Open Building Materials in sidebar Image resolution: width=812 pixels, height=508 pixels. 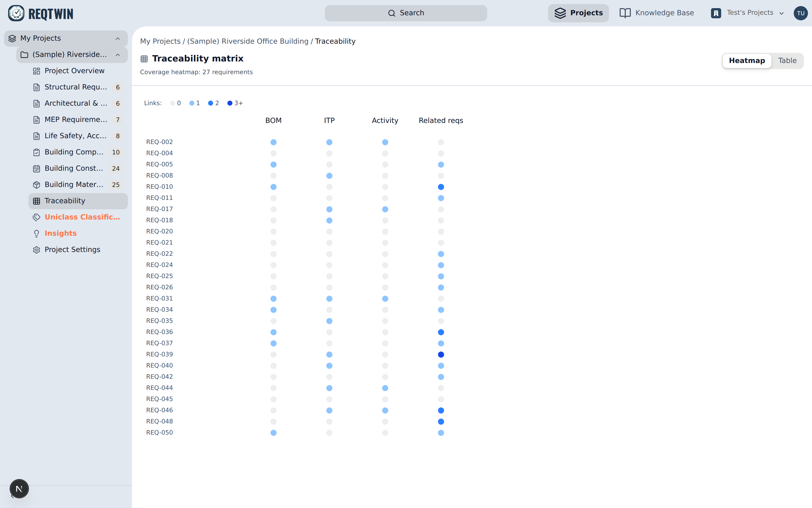pos(78,185)
